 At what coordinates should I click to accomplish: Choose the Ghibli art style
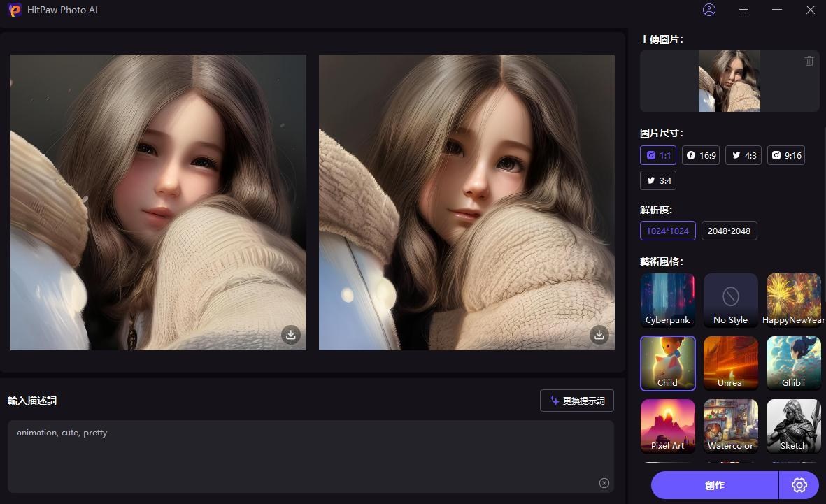click(x=793, y=362)
